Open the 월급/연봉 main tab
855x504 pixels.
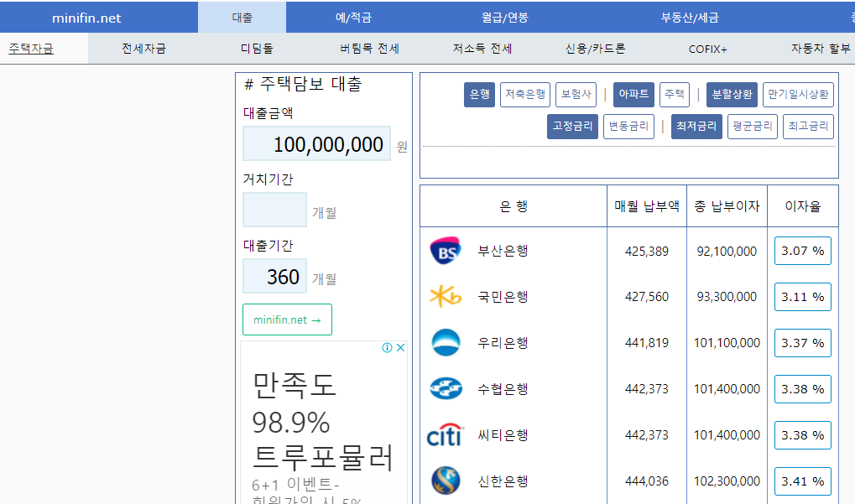pos(505,18)
